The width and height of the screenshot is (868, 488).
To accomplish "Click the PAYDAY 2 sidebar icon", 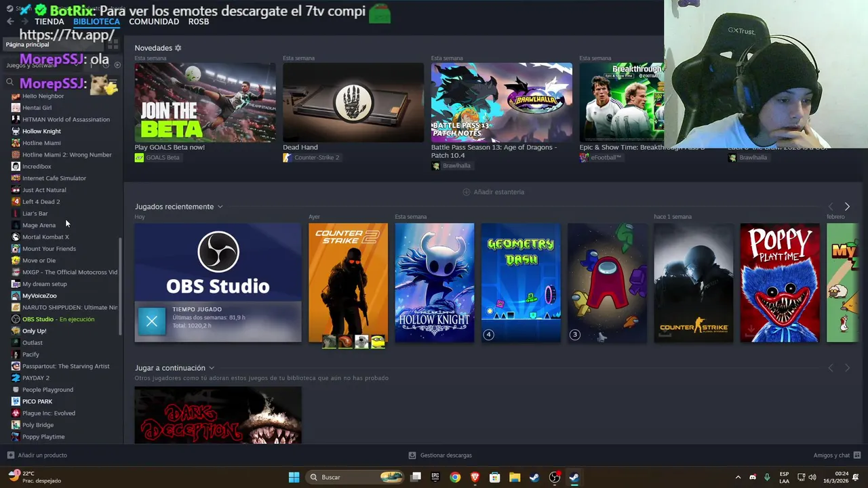I will pyautogui.click(x=16, y=378).
